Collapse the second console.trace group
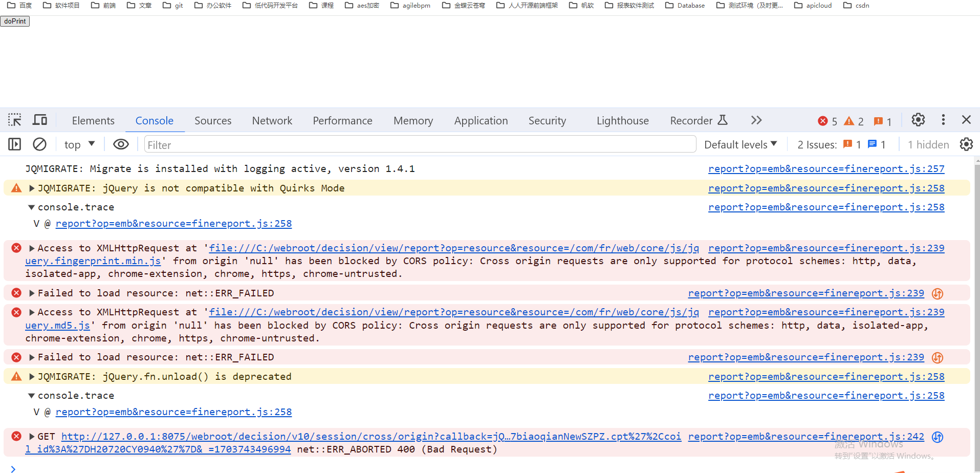This screenshot has width=980, height=473. [x=32, y=396]
